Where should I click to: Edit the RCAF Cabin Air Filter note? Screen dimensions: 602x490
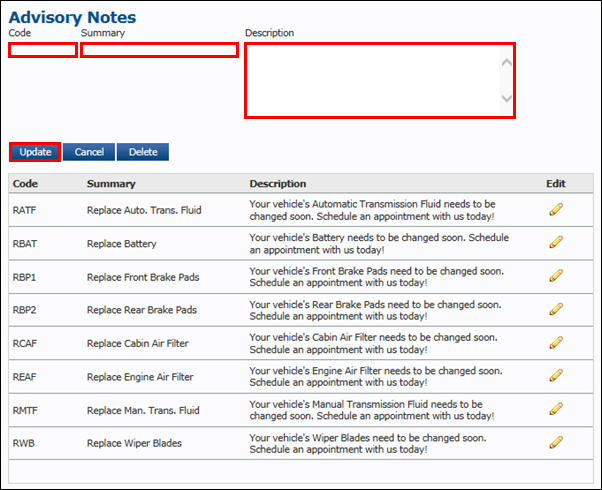pos(556,342)
